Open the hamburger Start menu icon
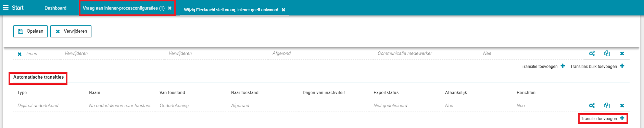The width and height of the screenshot is (644, 128). click(x=5, y=8)
